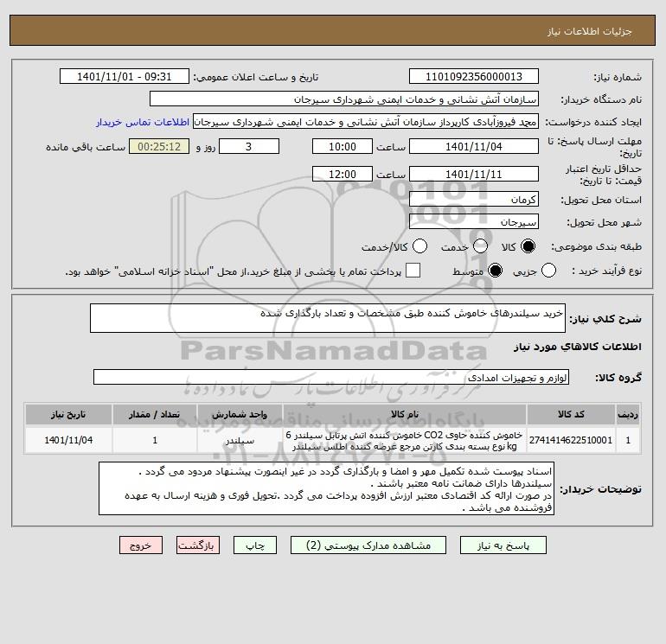666x644 pixels.
Task: Click the چاپ print button
Action: 255,545
